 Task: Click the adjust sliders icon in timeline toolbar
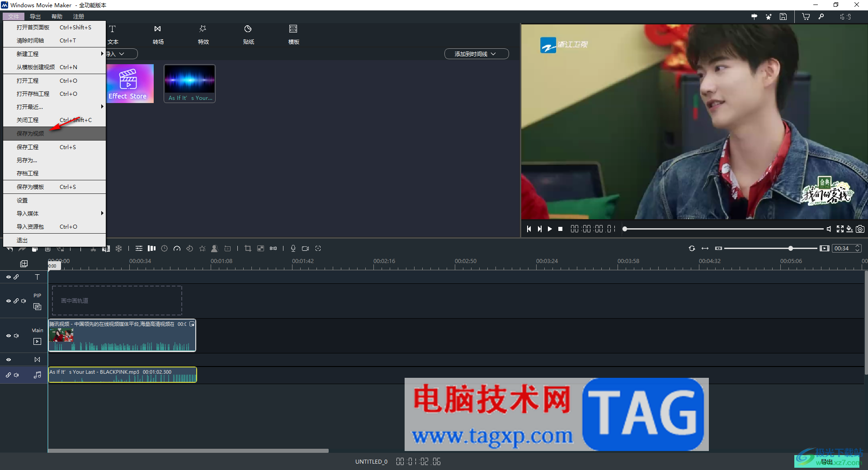[x=139, y=249]
